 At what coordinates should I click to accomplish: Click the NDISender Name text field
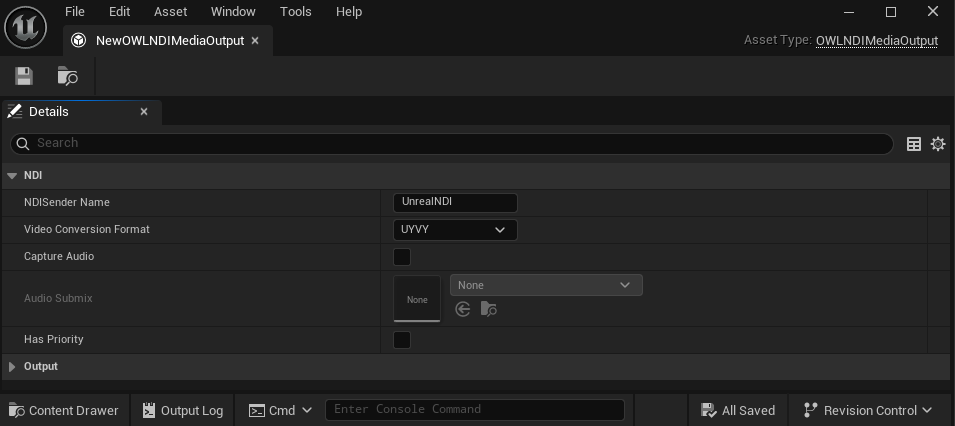coord(455,202)
